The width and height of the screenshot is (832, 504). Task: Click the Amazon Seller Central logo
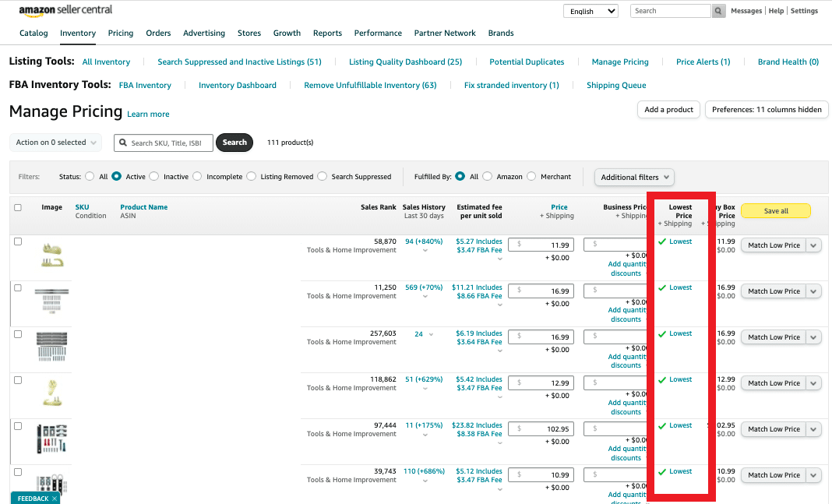point(65,10)
